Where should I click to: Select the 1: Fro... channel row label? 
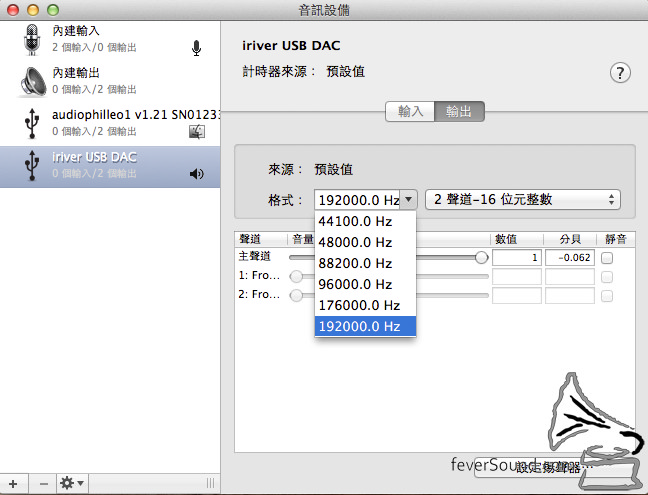point(259,275)
